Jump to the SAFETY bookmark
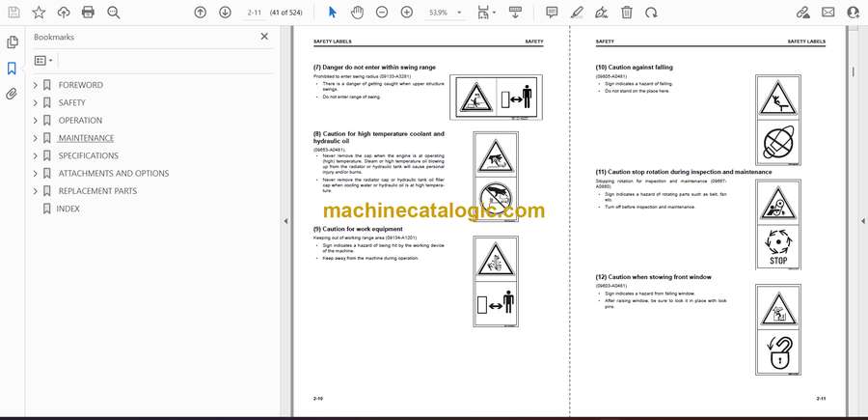 (72, 103)
